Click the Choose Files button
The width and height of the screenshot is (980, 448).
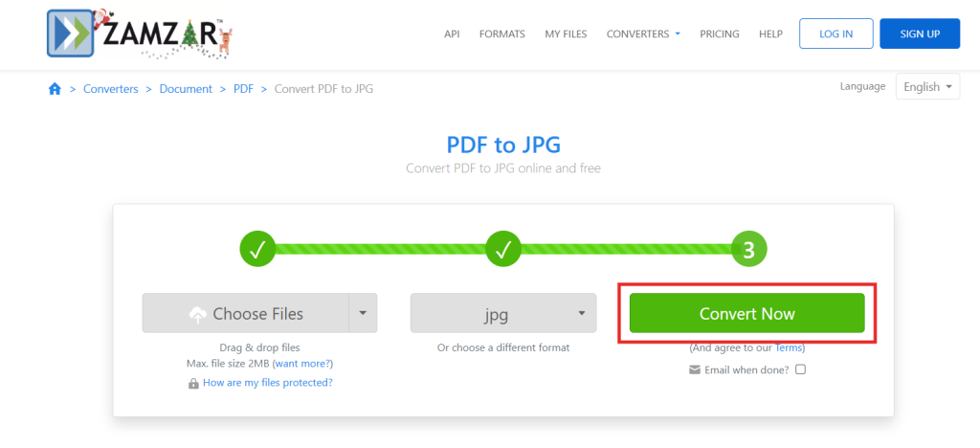coord(246,313)
